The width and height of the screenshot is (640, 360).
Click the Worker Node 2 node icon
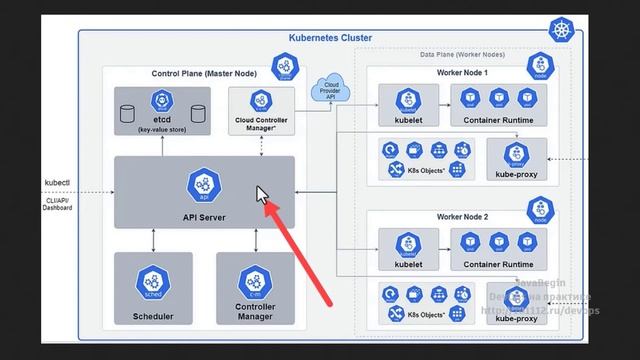(540, 210)
